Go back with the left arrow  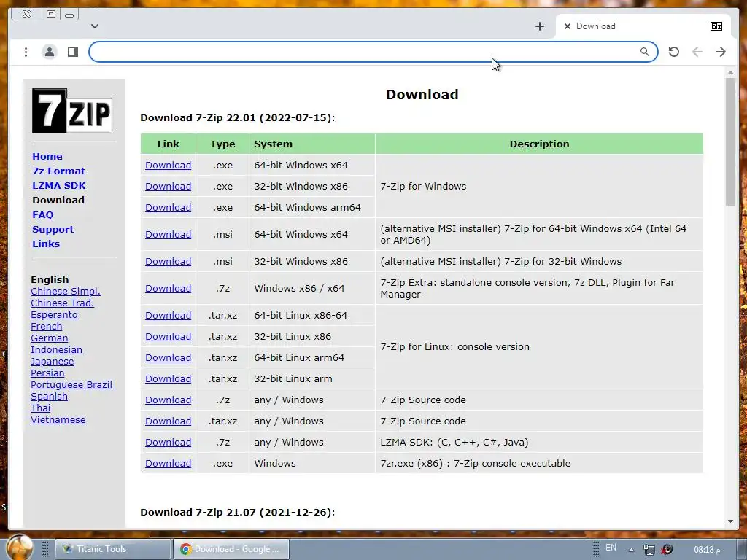pyautogui.click(x=697, y=52)
